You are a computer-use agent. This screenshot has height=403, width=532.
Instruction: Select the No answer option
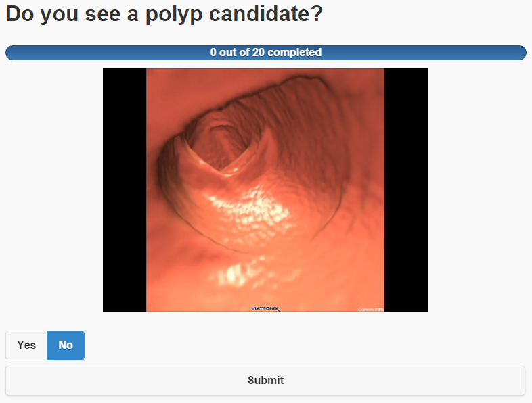[66, 346]
